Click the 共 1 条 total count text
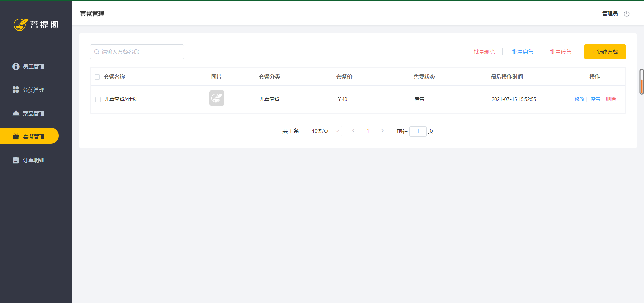Image resolution: width=644 pixels, height=303 pixels. [290, 131]
